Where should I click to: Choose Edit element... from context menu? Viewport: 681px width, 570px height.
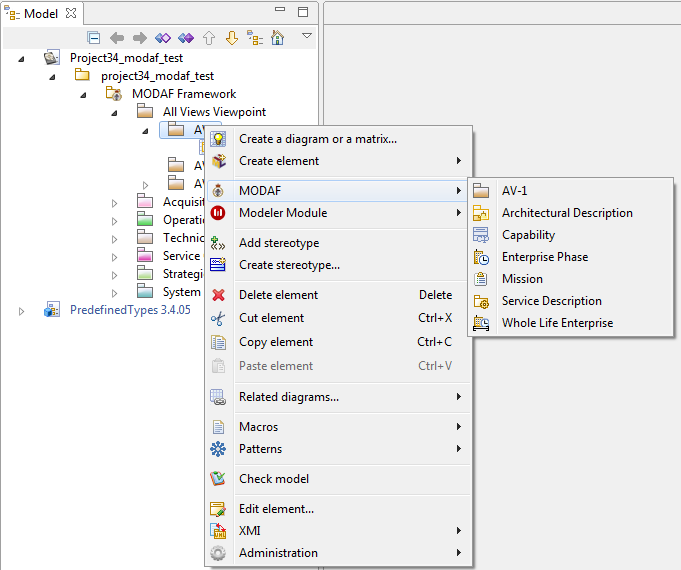tap(339, 509)
